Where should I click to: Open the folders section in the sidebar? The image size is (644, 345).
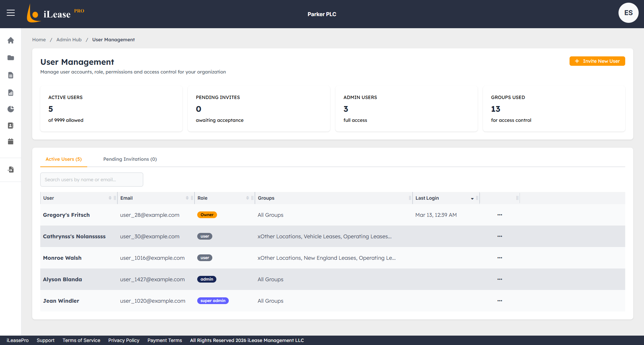[11, 58]
